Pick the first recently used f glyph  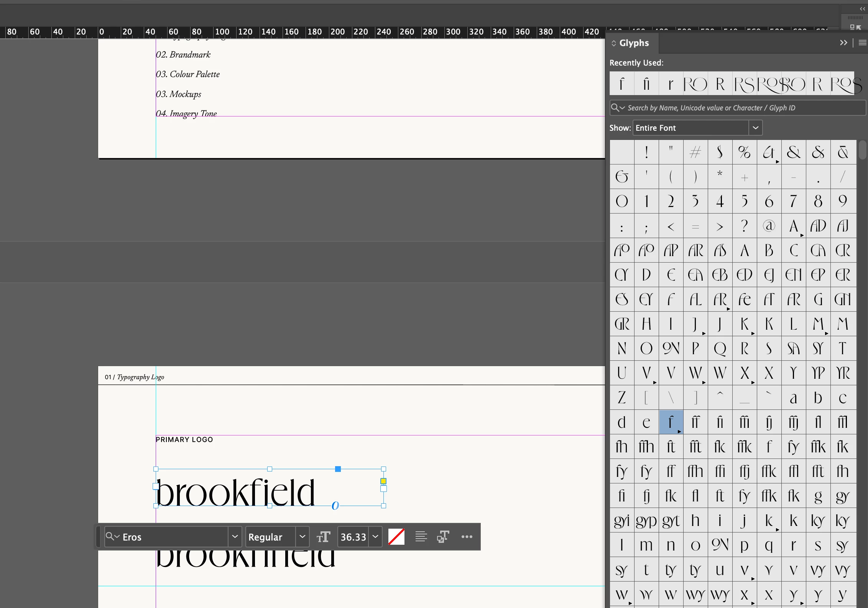click(x=622, y=84)
